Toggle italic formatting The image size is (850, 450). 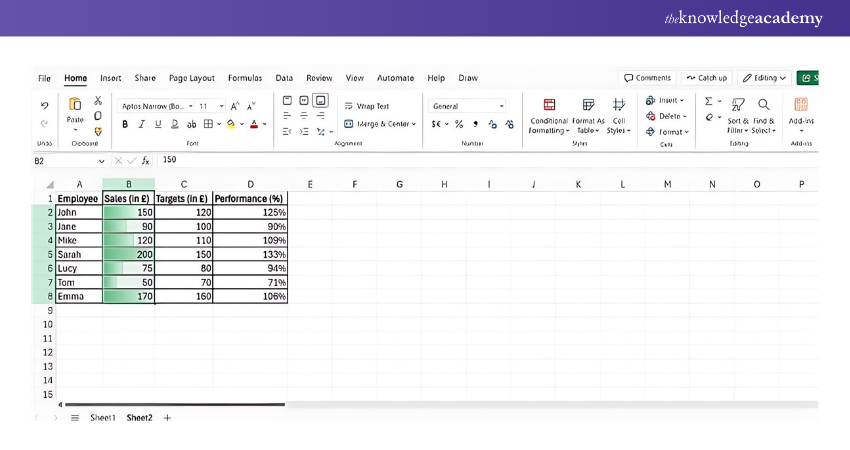pos(141,124)
